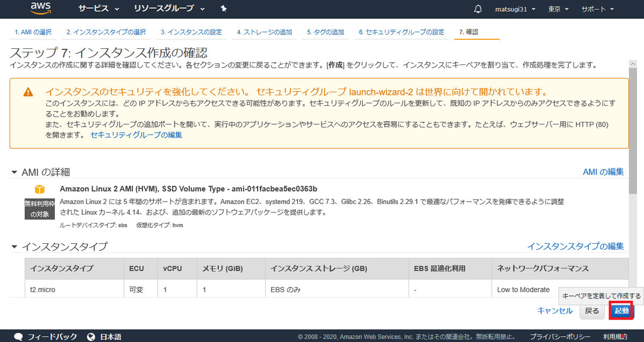Open the notifications bell icon
Screen dimensions: 644x342
[478, 9]
